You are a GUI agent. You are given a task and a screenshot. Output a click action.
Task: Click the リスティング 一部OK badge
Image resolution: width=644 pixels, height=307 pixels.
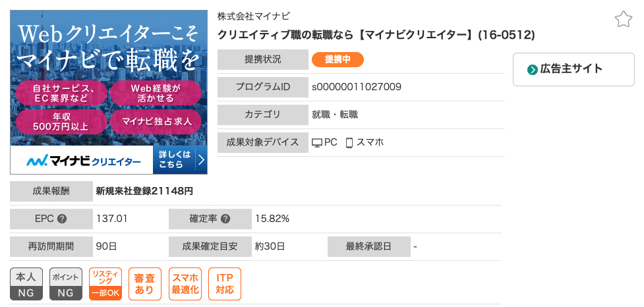tap(105, 284)
